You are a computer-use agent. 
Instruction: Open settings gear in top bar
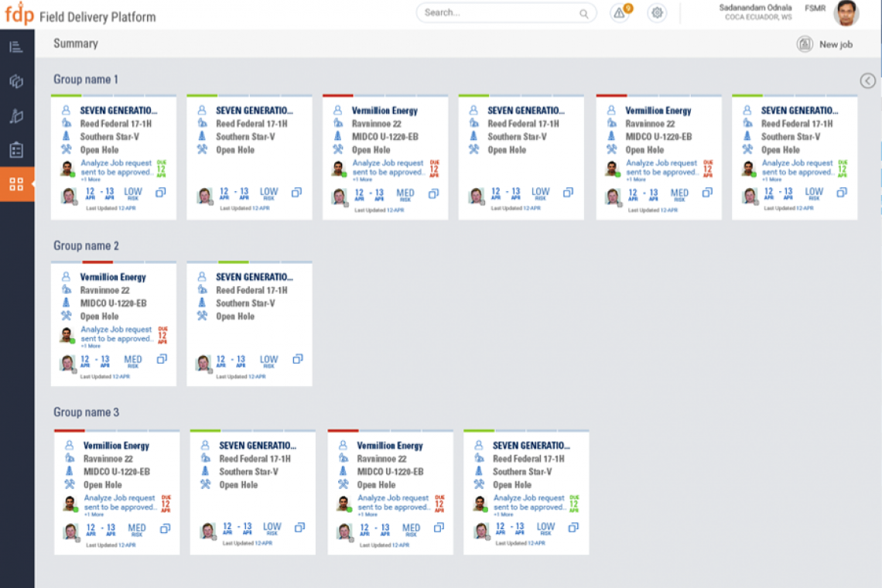click(x=657, y=13)
